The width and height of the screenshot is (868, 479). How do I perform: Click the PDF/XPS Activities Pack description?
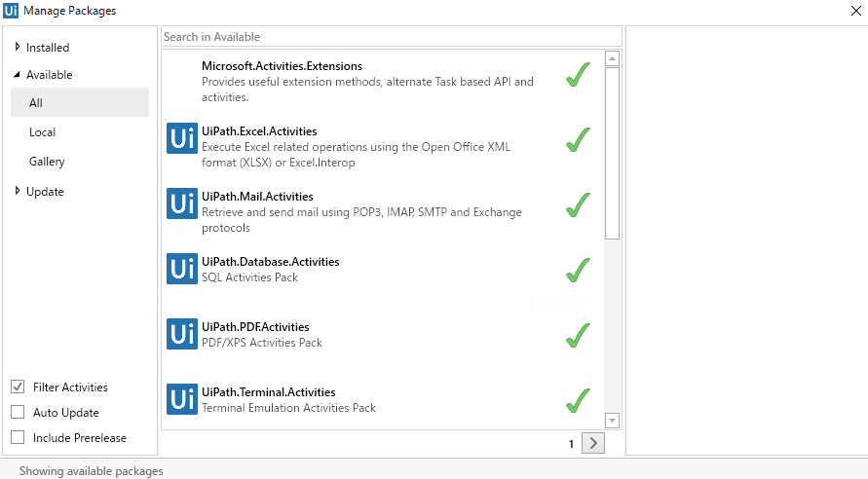(262, 343)
